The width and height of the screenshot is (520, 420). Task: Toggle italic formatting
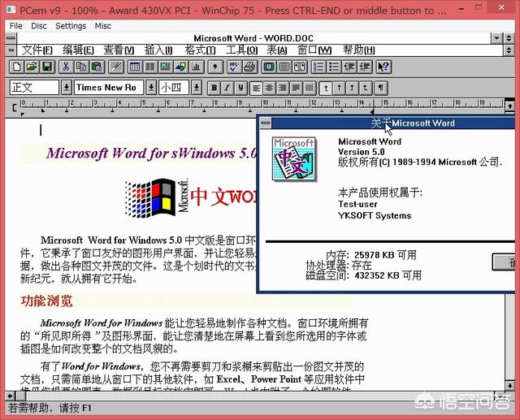227,88
